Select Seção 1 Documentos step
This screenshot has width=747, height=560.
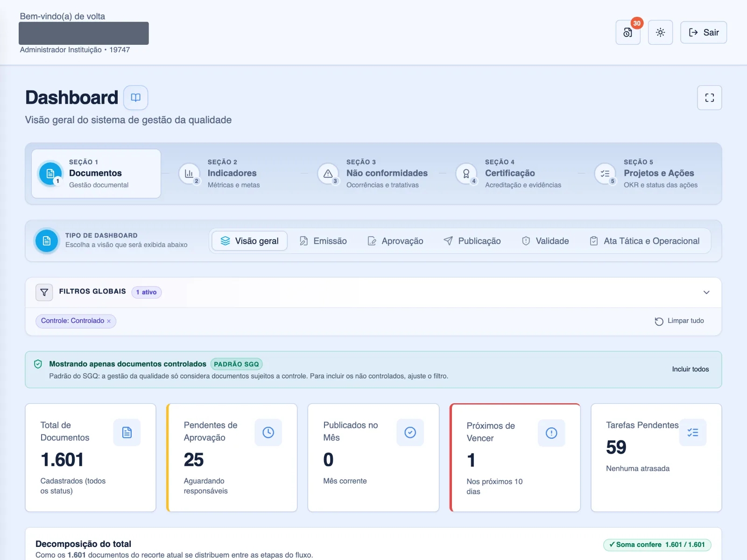pyautogui.click(x=96, y=174)
